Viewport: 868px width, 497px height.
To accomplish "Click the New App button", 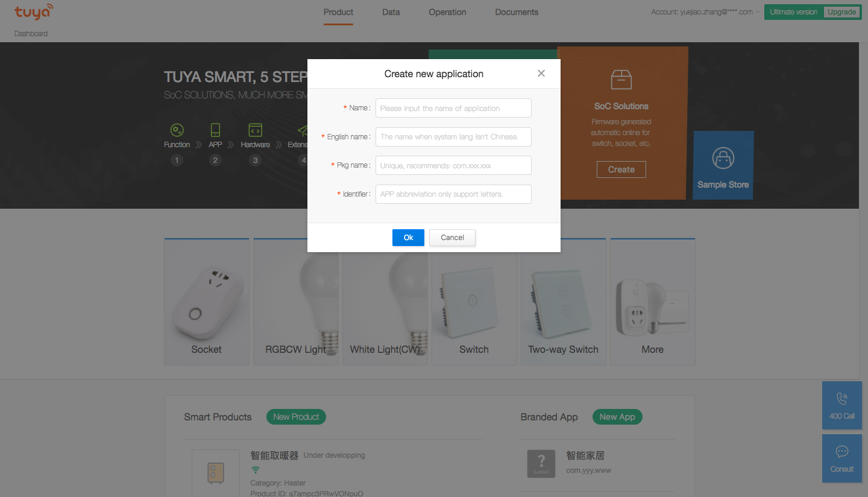I will (x=617, y=417).
